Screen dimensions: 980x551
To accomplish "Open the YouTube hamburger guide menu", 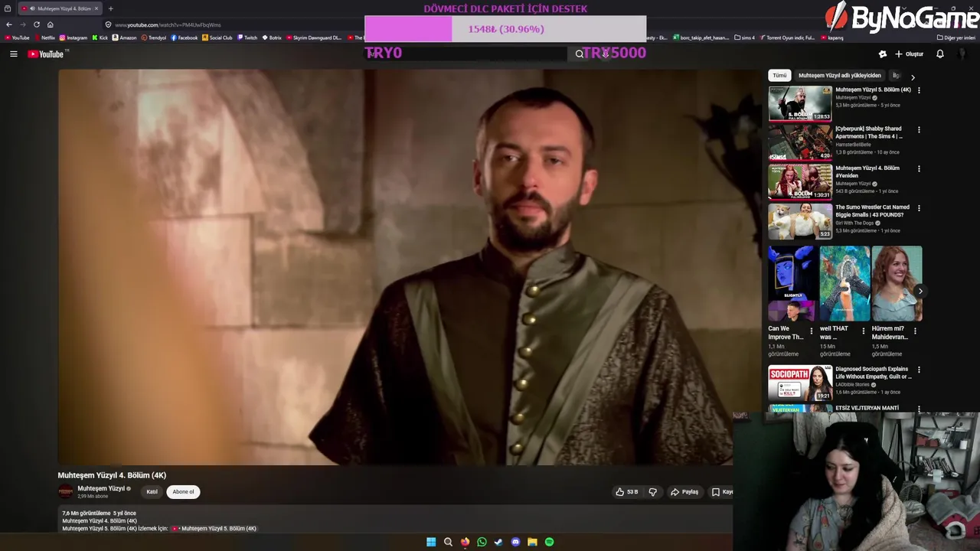I will pos(13,54).
